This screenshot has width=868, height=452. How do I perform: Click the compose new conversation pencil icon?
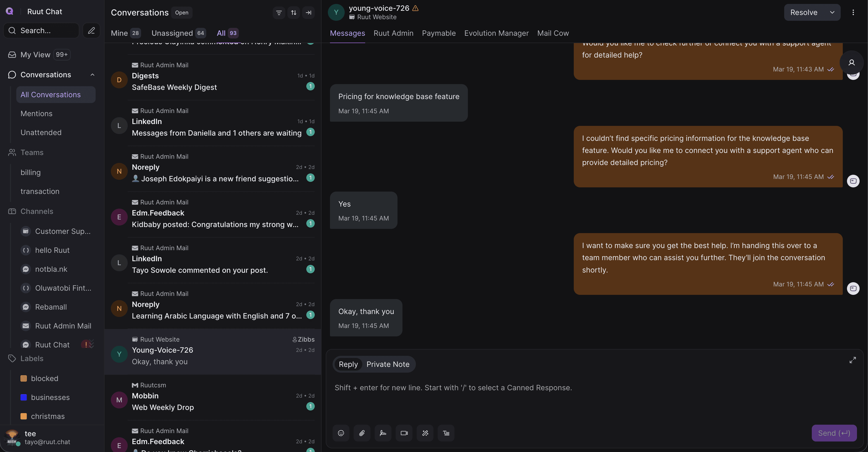(x=91, y=31)
